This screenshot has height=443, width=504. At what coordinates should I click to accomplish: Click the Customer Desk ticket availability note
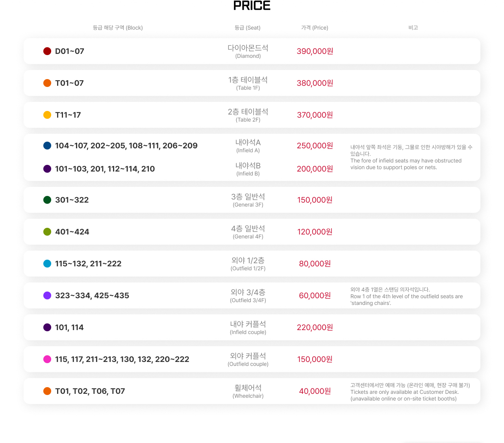410,392
